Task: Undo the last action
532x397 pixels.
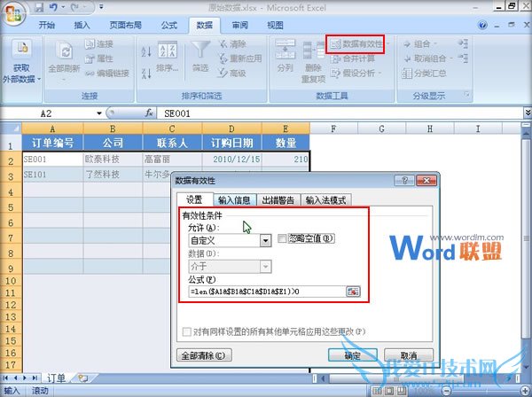Action: [53, 7]
